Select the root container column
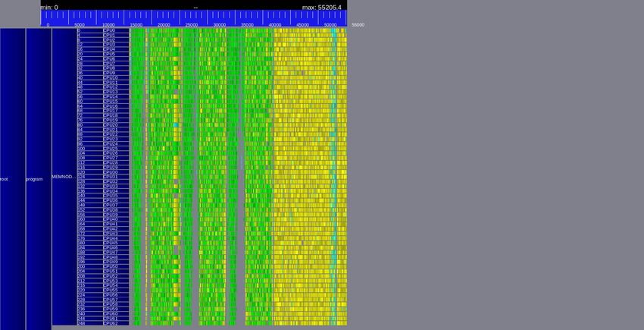 [13, 179]
